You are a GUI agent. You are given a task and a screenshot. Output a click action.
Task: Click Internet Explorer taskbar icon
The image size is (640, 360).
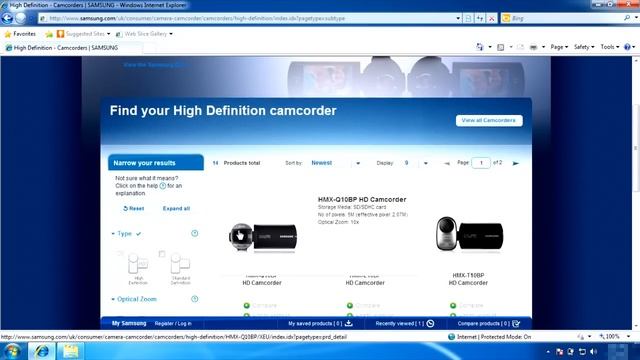tap(41, 351)
